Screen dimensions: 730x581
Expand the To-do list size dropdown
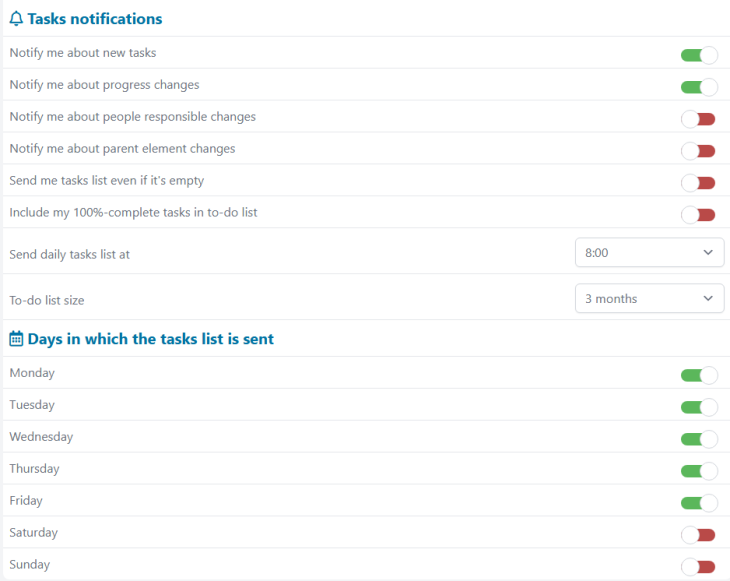click(649, 298)
